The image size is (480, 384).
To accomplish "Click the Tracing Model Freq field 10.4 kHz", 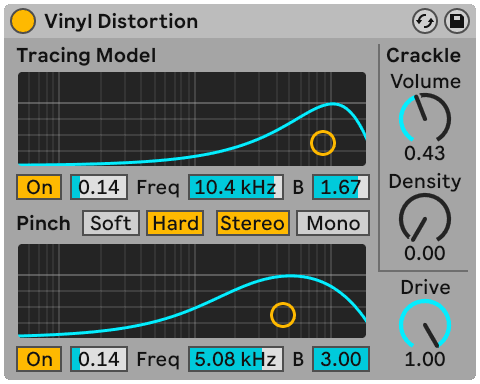I will click(x=236, y=187).
